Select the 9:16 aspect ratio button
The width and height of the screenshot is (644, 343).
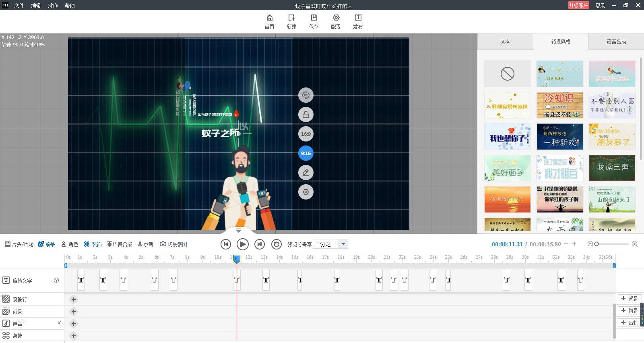(x=306, y=153)
